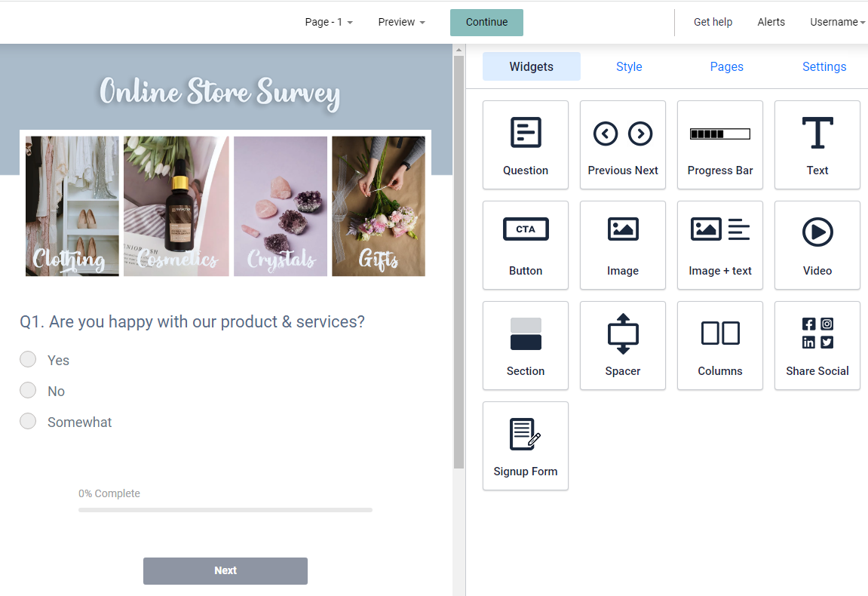Insert the Previous Next widget
Screen dimensions: 868x596
[x=623, y=145]
